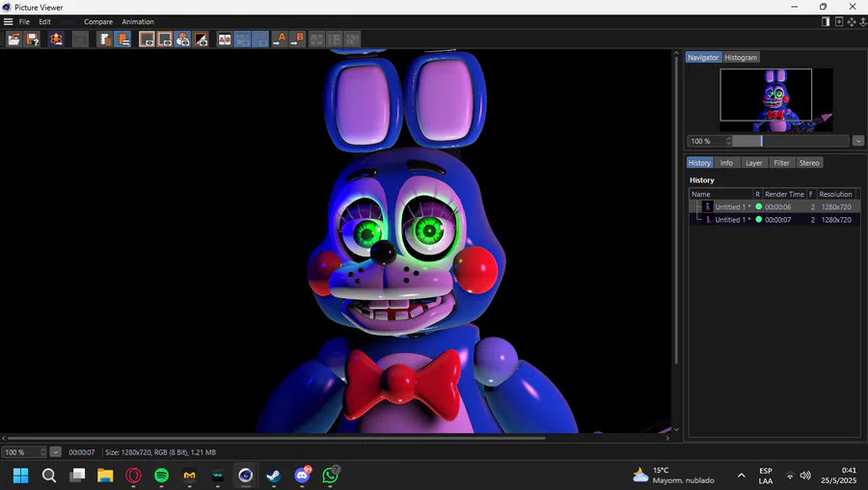Click the four-arrows move icon top right
The image size is (868, 490).
[852, 21]
